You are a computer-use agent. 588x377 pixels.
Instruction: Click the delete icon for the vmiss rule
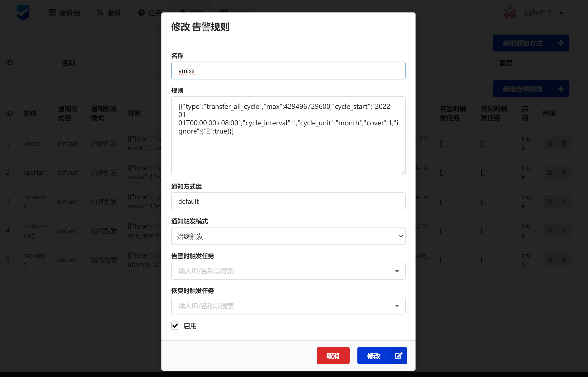[564, 143]
